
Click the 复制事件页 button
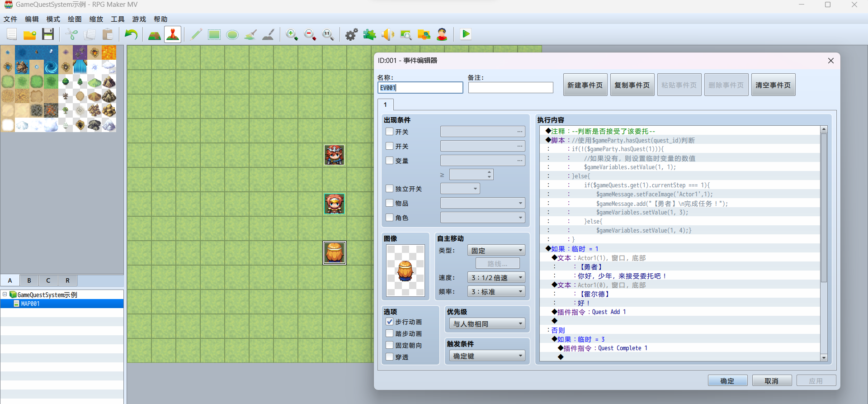632,85
